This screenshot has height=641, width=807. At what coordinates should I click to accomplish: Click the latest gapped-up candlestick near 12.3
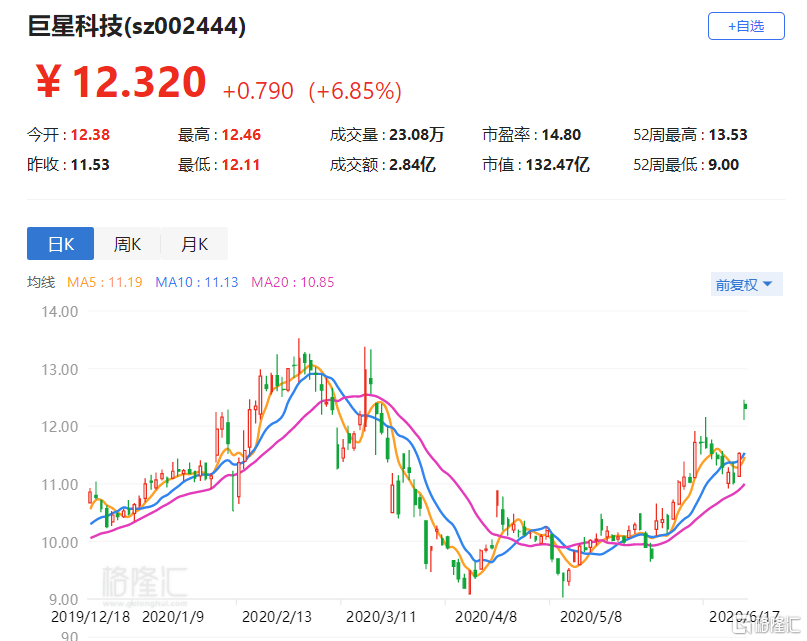click(x=744, y=408)
